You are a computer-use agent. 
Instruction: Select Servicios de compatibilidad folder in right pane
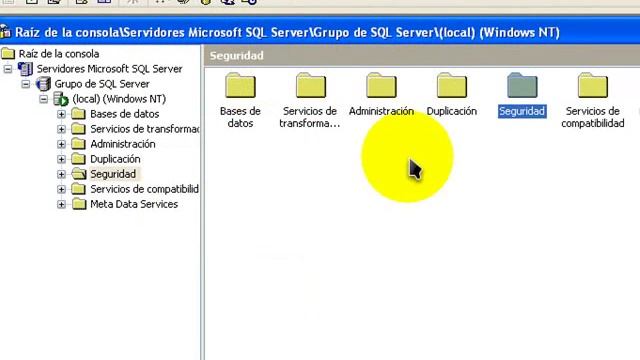pyautogui.click(x=593, y=85)
